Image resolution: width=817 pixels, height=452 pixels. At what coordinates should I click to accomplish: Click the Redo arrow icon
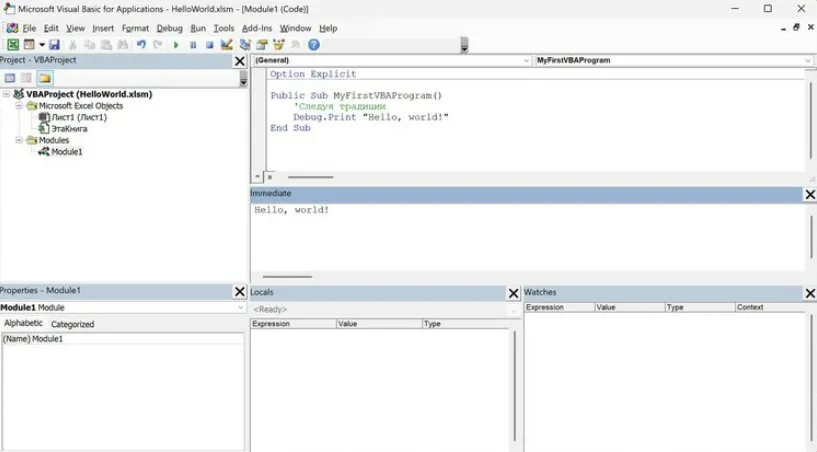pyautogui.click(x=157, y=45)
